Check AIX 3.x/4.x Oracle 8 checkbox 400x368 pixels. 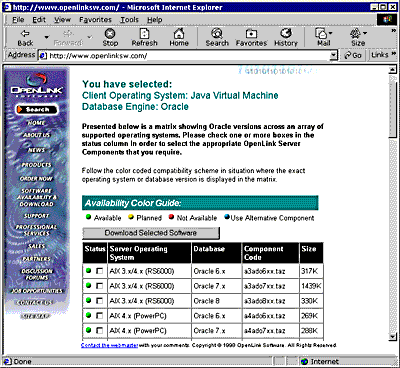pyautogui.click(x=99, y=301)
